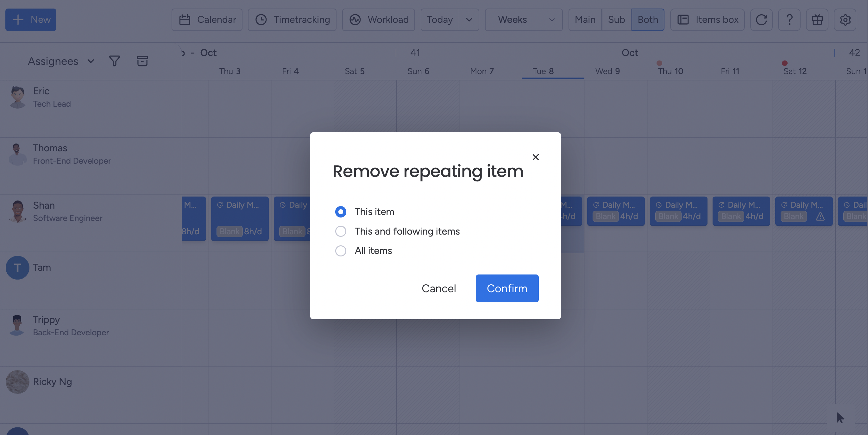Switch to the Main tab
The width and height of the screenshot is (868, 435).
585,20
